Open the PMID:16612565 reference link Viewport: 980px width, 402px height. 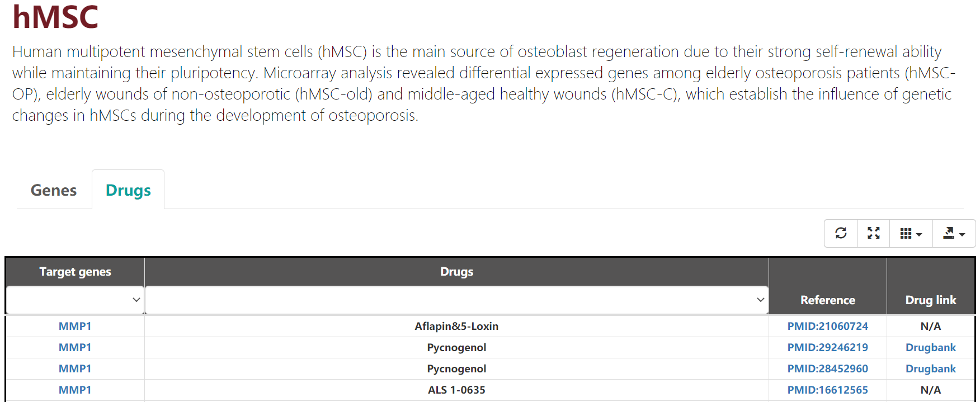pos(827,390)
